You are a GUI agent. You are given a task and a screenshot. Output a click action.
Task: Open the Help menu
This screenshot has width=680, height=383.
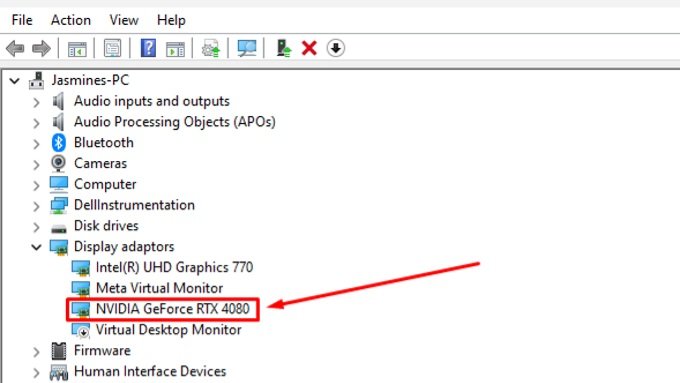[x=171, y=20]
